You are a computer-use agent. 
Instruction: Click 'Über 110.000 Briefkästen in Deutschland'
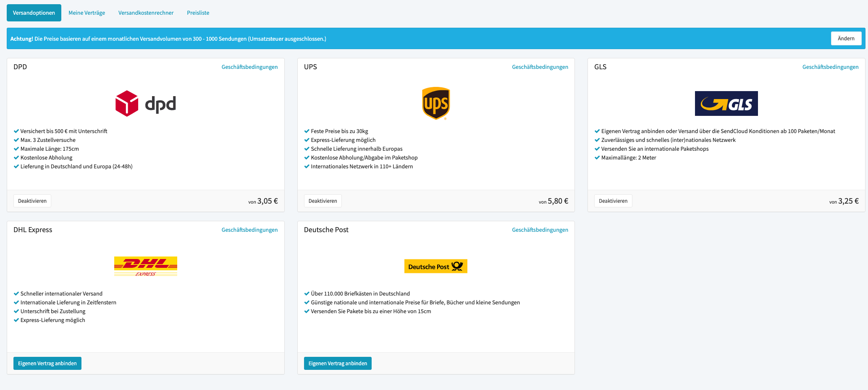[x=360, y=294]
